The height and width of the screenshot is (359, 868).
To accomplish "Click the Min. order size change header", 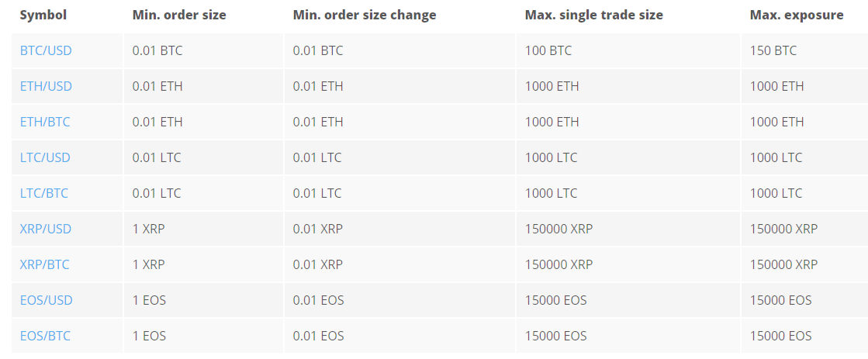I will (365, 15).
